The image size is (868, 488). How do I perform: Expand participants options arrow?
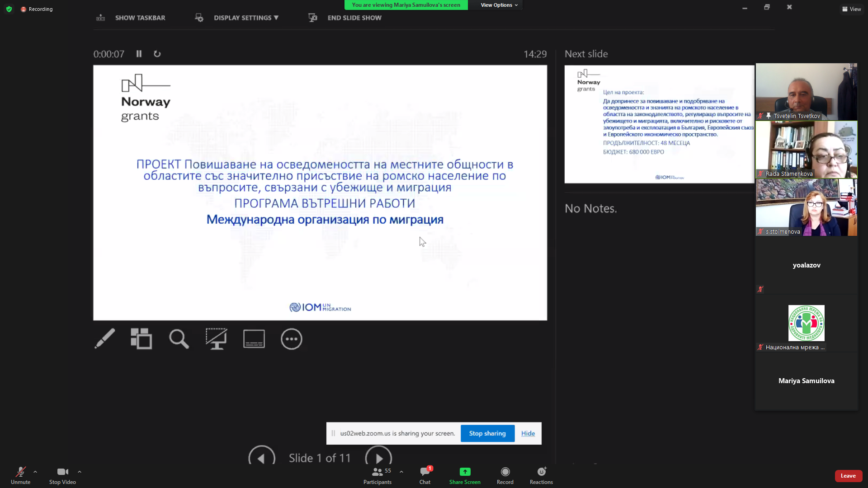point(401,472)
